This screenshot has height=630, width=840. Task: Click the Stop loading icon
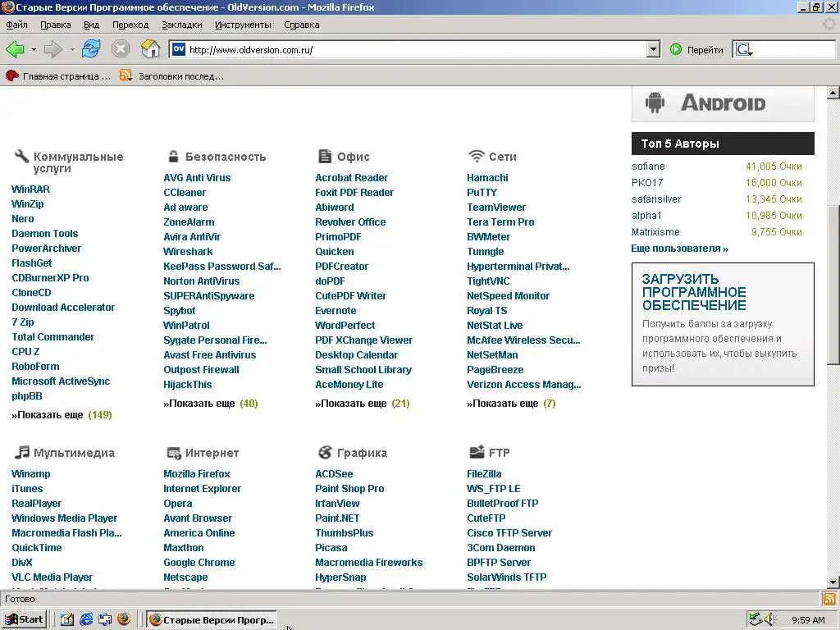tap(121, 49)
